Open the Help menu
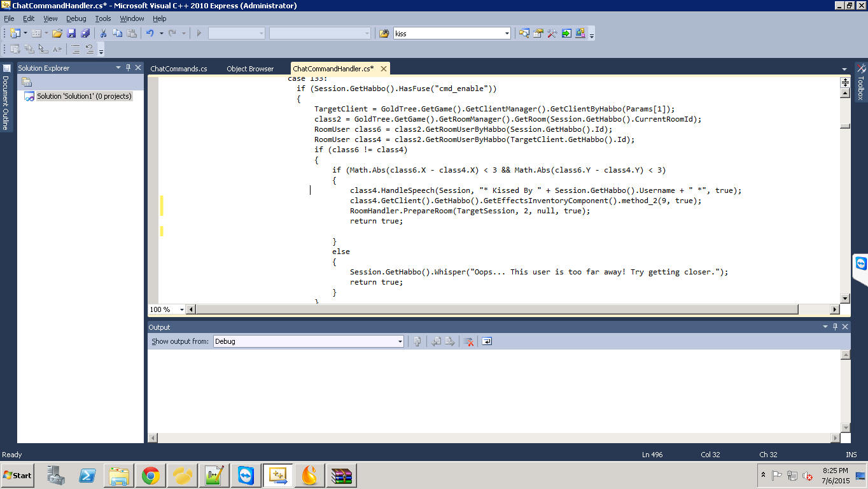 [159, 18]
